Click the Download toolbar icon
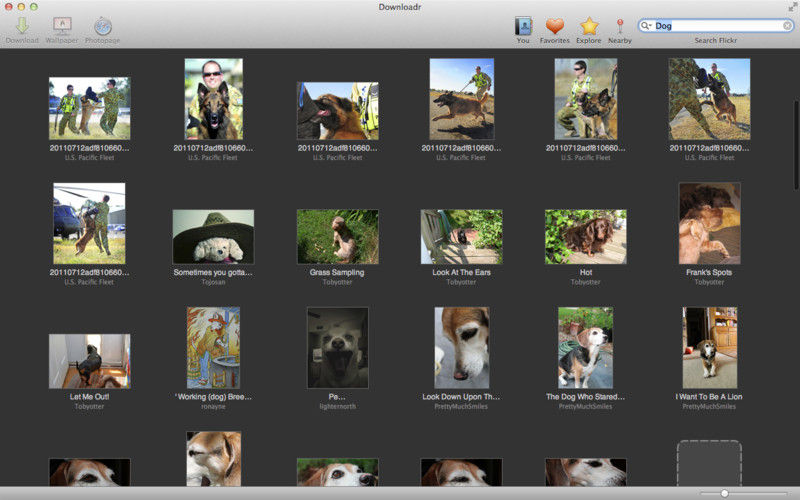800x500 pixels. [x=22, y=25]
